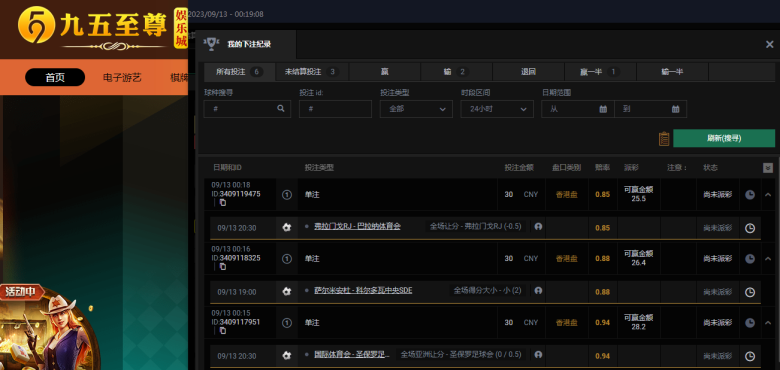Click the round icon after 全场让分 - 弗拉门戈RJ (-0.5)
The height and width of the screenshot is (370, 780).
tap(538, 226)
